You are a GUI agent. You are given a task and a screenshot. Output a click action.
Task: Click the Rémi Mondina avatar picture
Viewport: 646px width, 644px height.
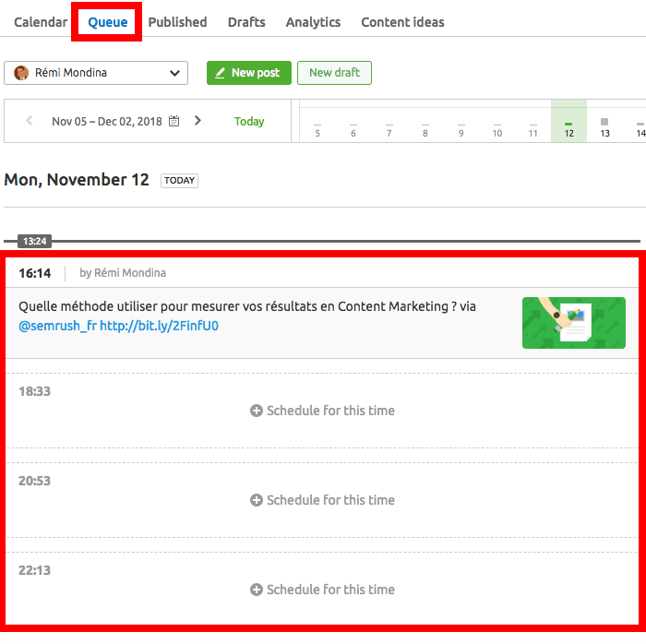coord(21,73)
